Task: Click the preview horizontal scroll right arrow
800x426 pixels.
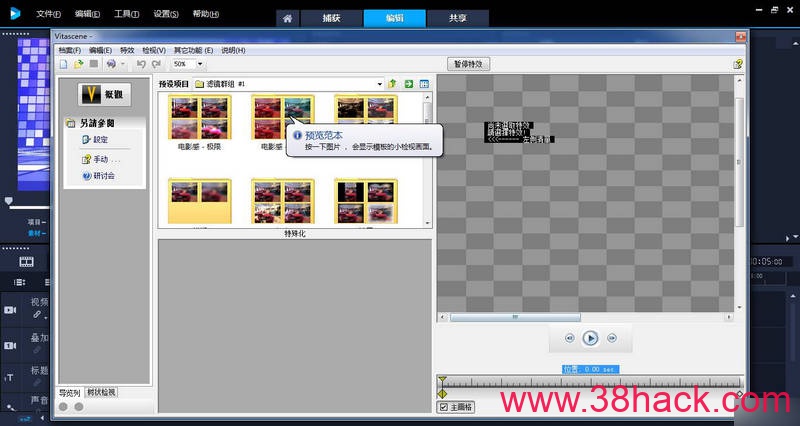Action: 729,317
